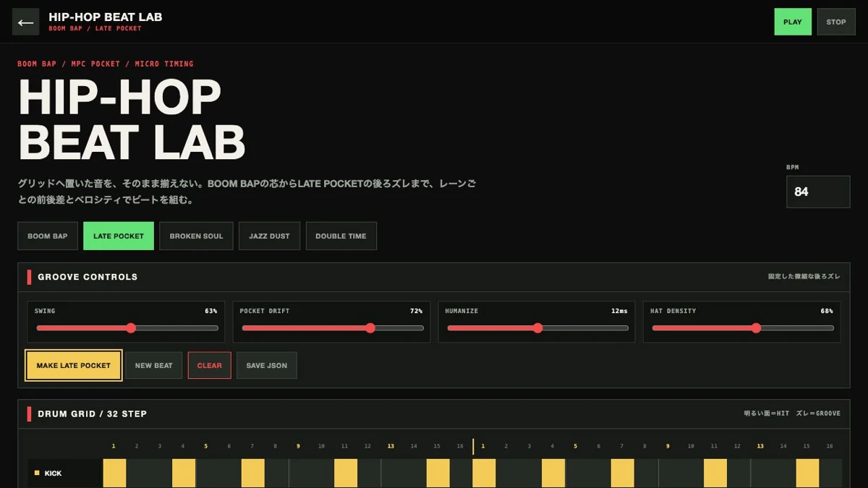The image size is (868, 488).
Task: Click the HAT DENSITY slider handle
Action: pyautogui.click(x=756, y=328)
